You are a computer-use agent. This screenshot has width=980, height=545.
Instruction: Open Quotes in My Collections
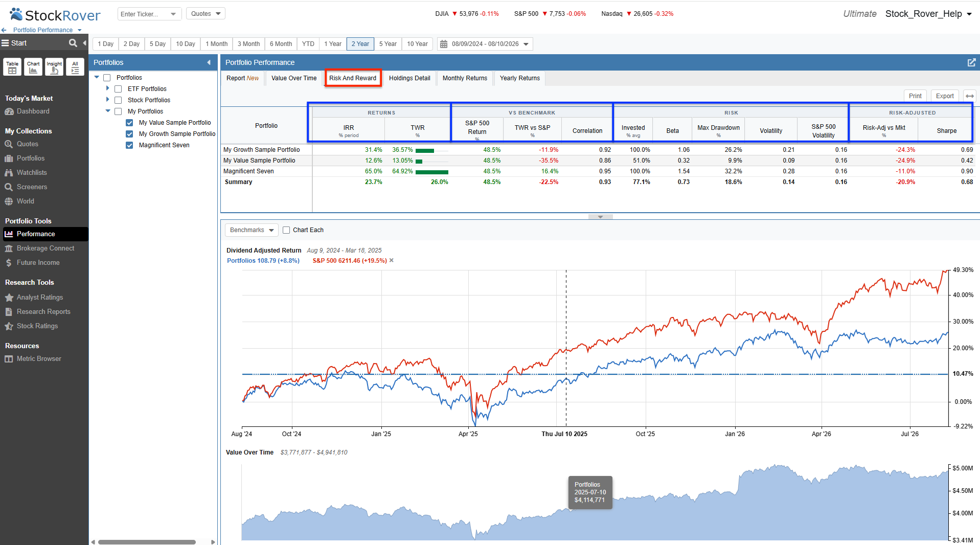tap(28, 144)
